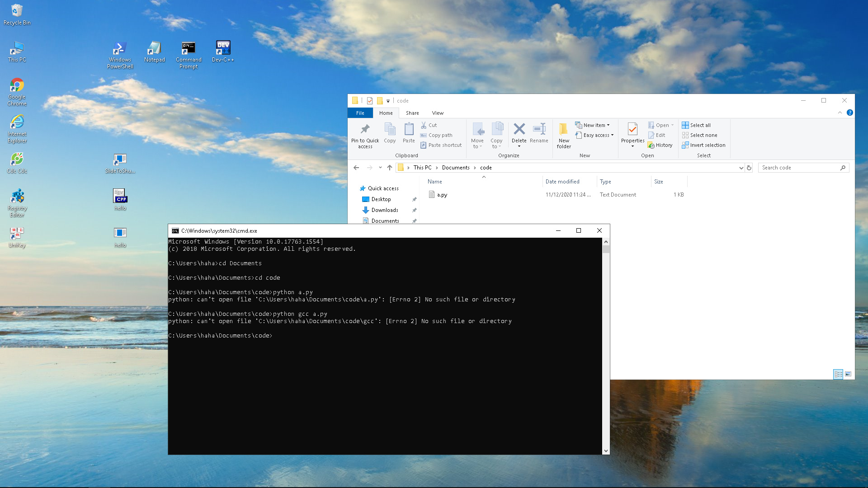868x488 pixels.
Task: Click the Search code input field
Action: pyautogui.click(x=798, y=168)
